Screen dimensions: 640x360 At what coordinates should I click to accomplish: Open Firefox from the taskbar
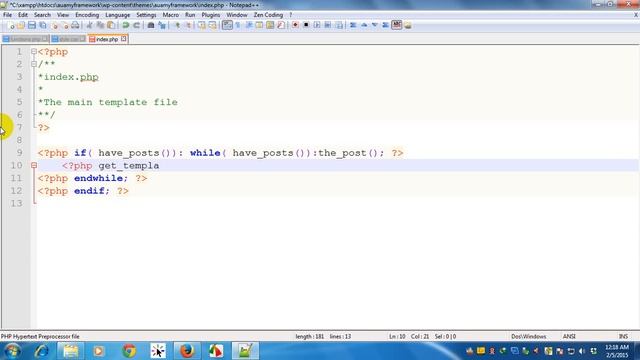(187, 351)
